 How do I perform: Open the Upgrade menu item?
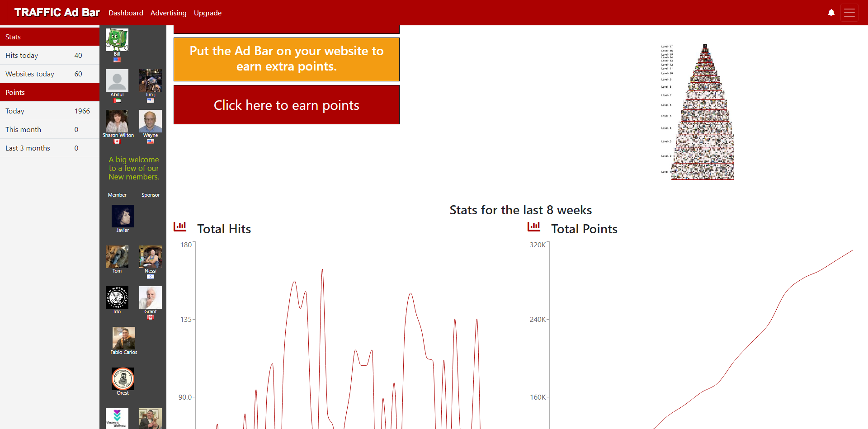[208, 13]
